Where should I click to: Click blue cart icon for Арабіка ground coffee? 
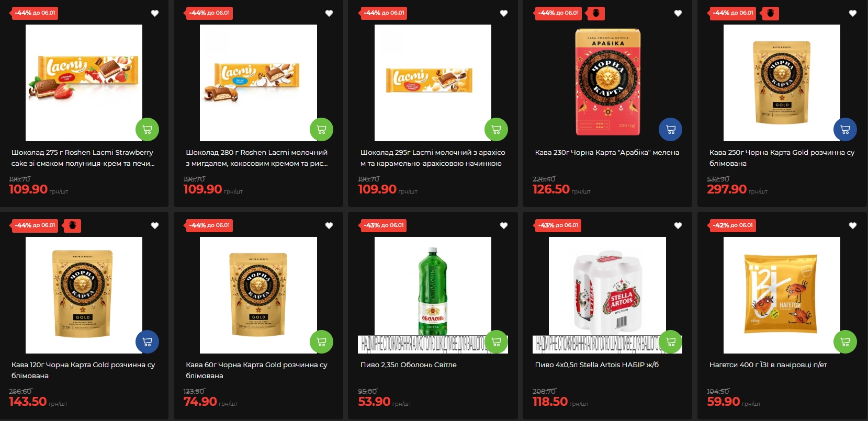[670, 129]
